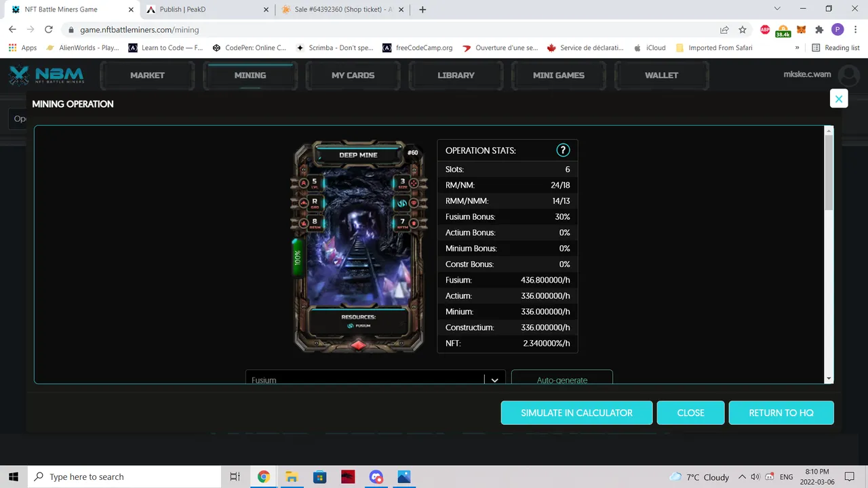Click the Auto-generate button

click(562, 378)
